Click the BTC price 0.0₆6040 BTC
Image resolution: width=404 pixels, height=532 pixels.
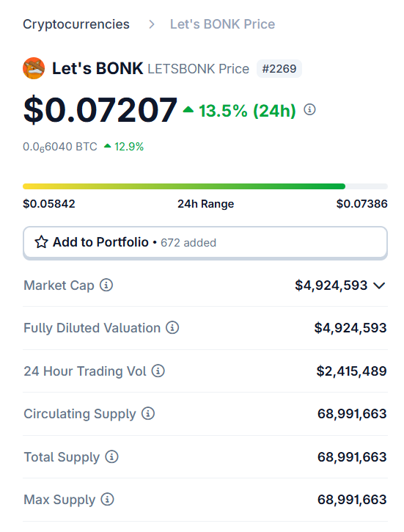click(60, 147)
